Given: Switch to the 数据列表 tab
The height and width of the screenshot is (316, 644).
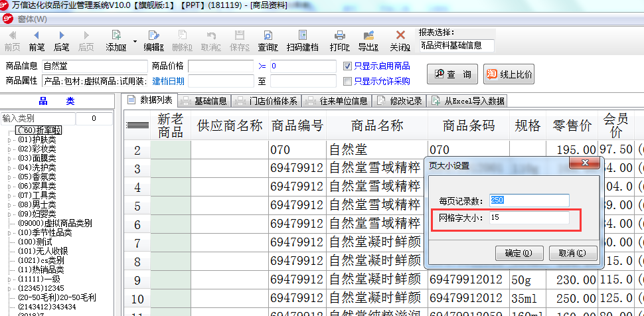Looking at the screenshot, I should 149,100.
